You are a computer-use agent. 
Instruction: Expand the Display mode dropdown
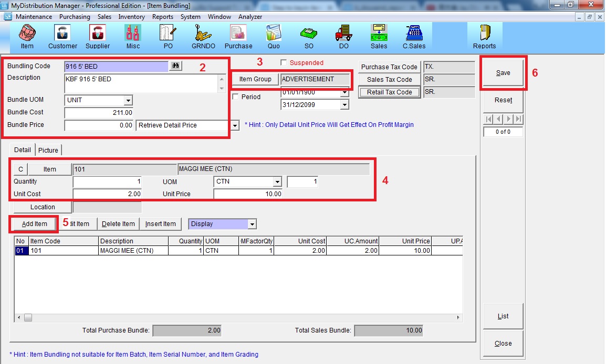point(252,224)
